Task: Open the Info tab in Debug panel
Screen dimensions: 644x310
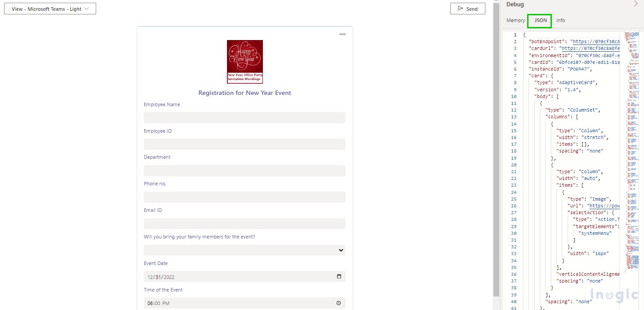Action: pos(560,20)
